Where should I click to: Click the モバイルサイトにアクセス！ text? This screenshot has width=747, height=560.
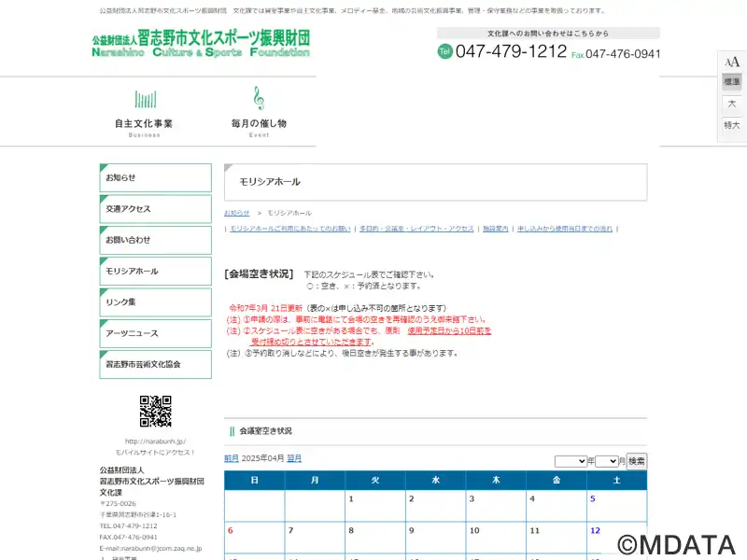155,453
